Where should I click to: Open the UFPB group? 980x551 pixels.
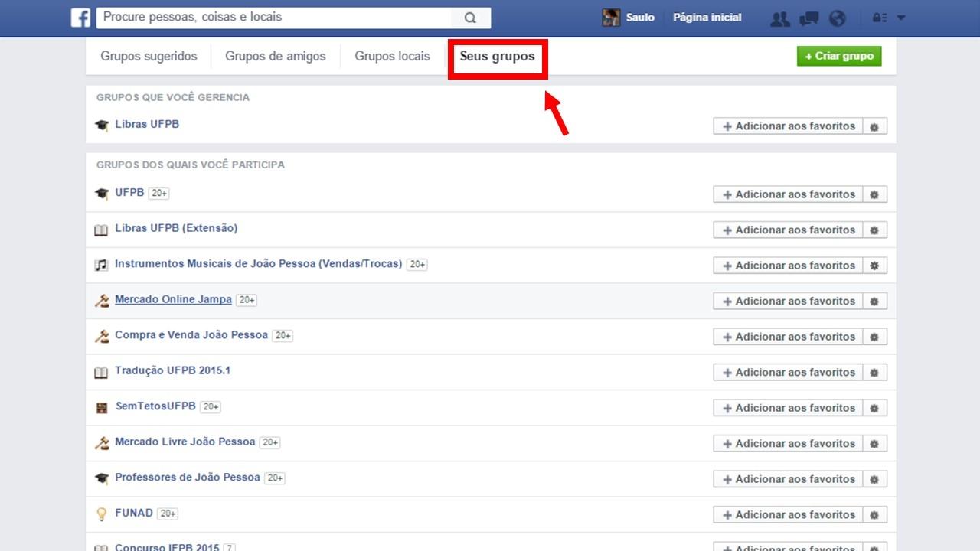129,193
